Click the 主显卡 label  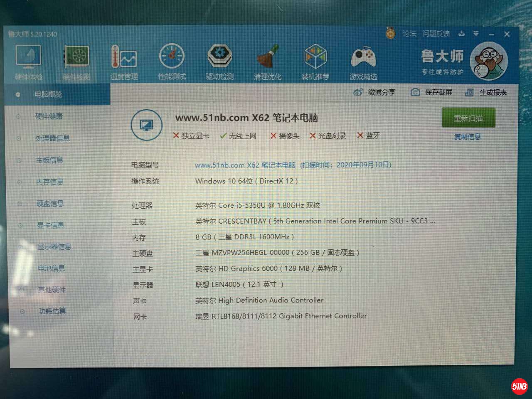pos(143,269)
